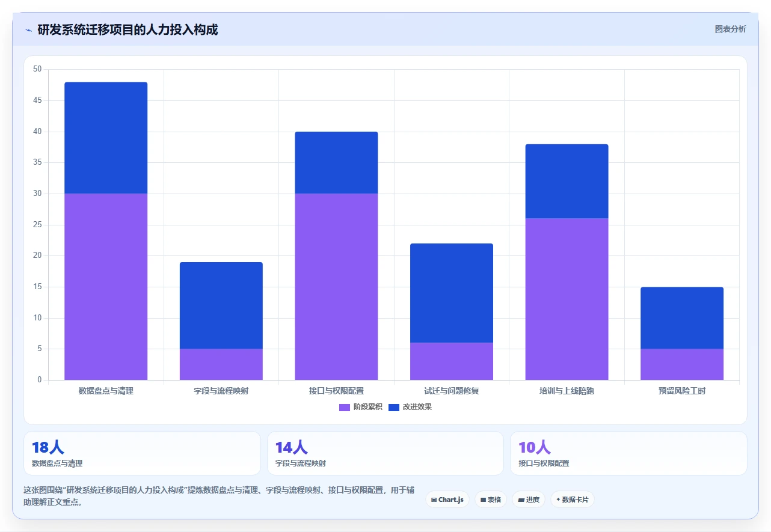Click the 阶段累积 legend label text
Image resolution: width=771 pixels, height=532 pixels.
[x=367, y=407]
